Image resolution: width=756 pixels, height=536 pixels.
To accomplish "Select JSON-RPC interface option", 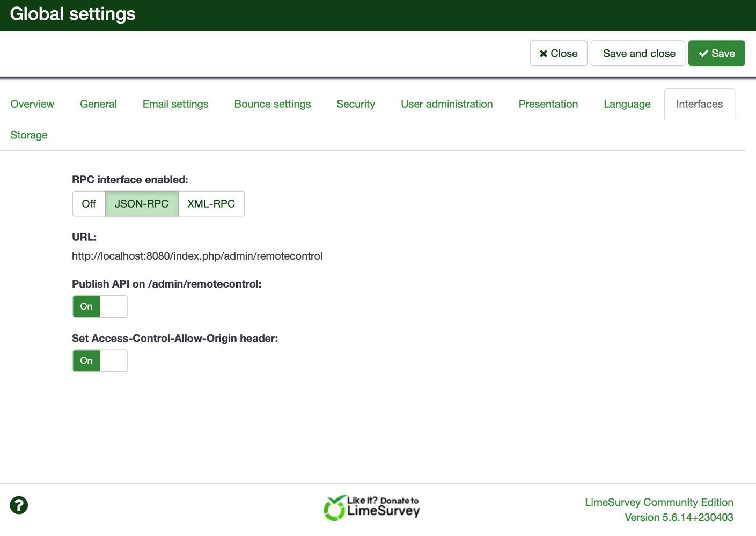I will [x=142, y=204].
